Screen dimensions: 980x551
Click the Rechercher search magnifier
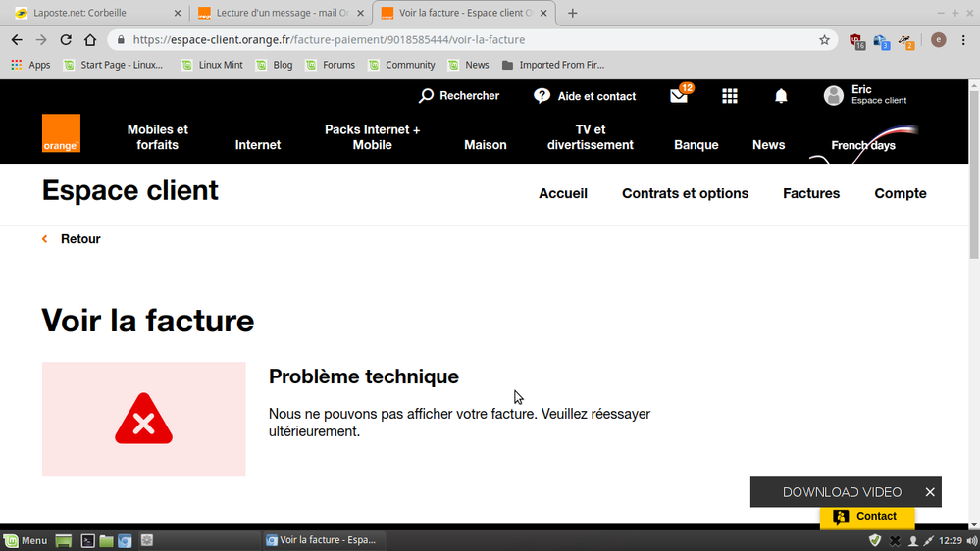[x=427, y=96]
